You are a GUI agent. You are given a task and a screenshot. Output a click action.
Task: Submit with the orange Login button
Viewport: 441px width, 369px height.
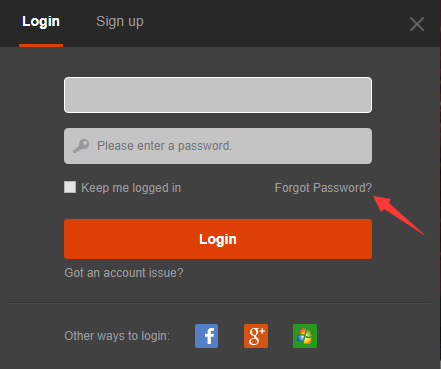tap(218, 239)
